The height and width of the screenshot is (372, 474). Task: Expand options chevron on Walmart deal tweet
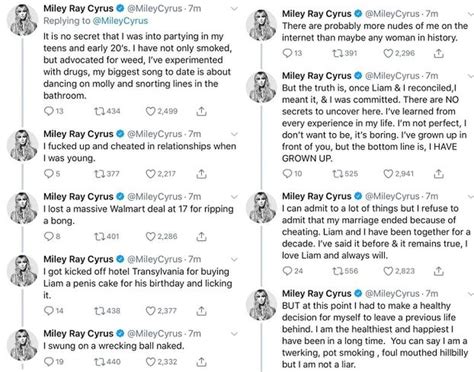[x=234, y=197]
